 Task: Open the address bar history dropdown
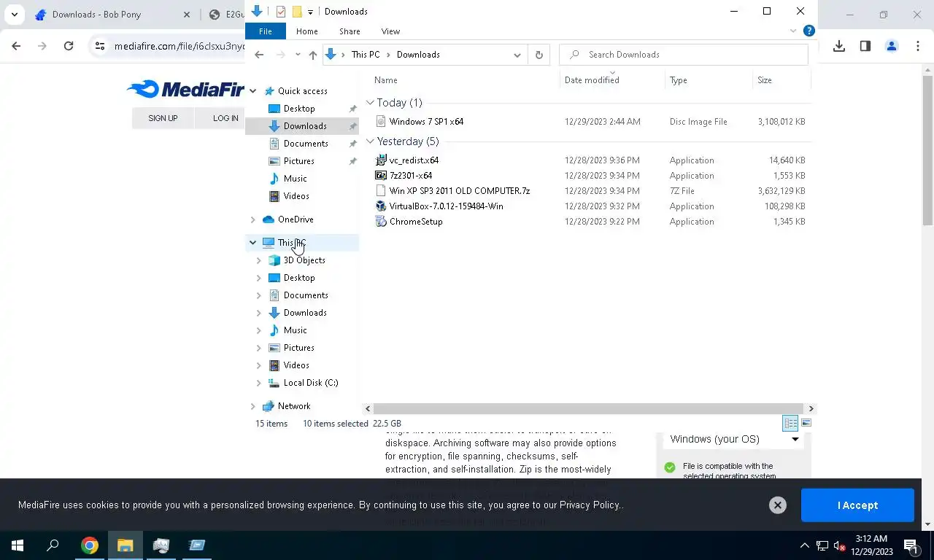point(517,55)
